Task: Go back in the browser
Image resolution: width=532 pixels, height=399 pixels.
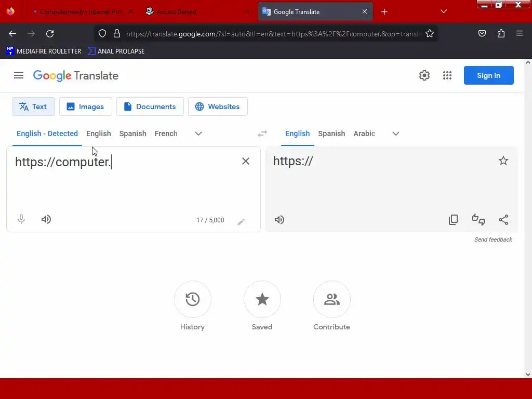Action: pyautogui.click(x=12, y=34)
